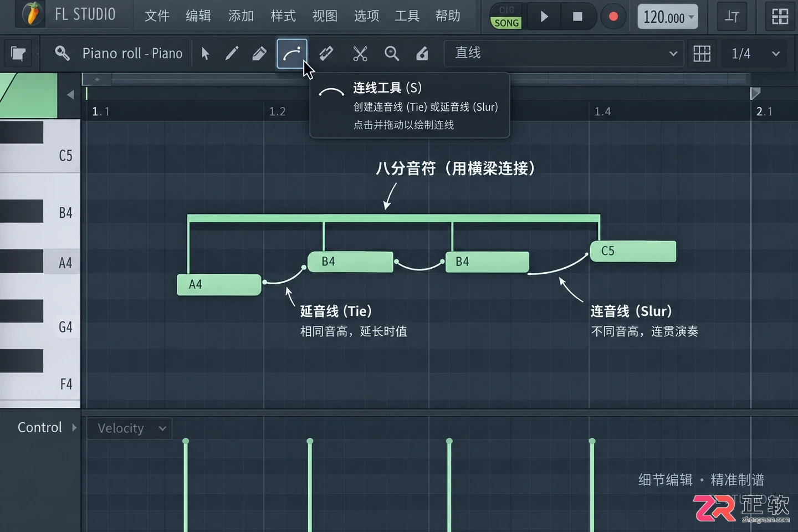Stop playback with the Stop button
Image resolution: width=798 pixels, height=532 pixels.
(577, 17)
